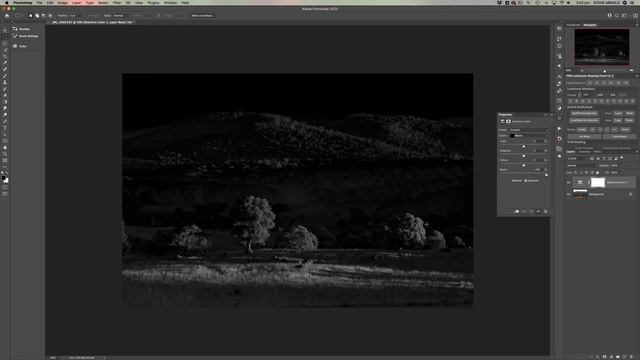Open the File menu
This screenshot has width=640, height=360.
(39, 2)
